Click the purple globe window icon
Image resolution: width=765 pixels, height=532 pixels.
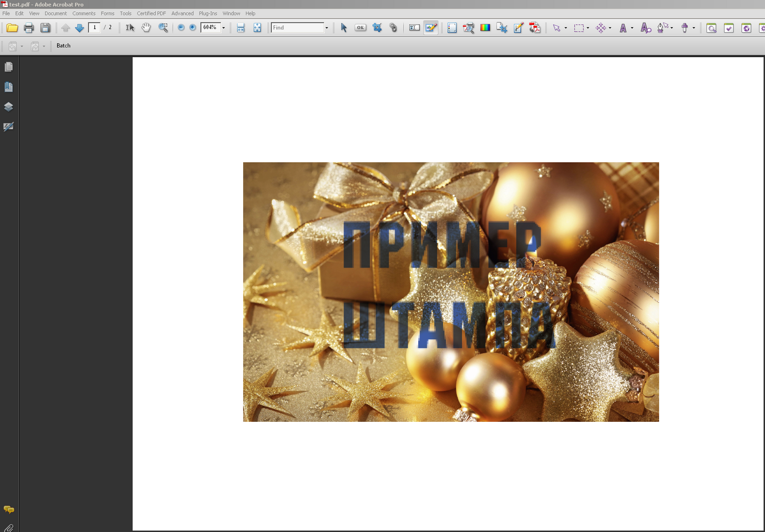(x=746, y=28)
